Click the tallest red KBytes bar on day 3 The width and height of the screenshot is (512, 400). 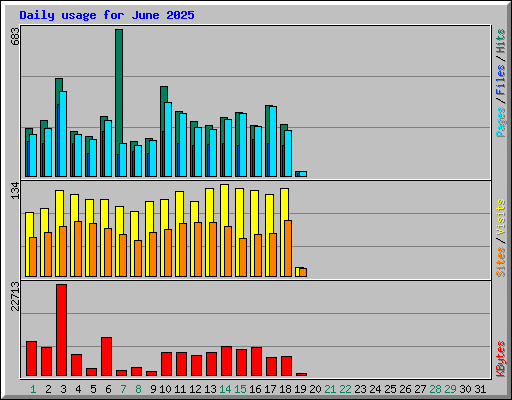click(61, 330)
